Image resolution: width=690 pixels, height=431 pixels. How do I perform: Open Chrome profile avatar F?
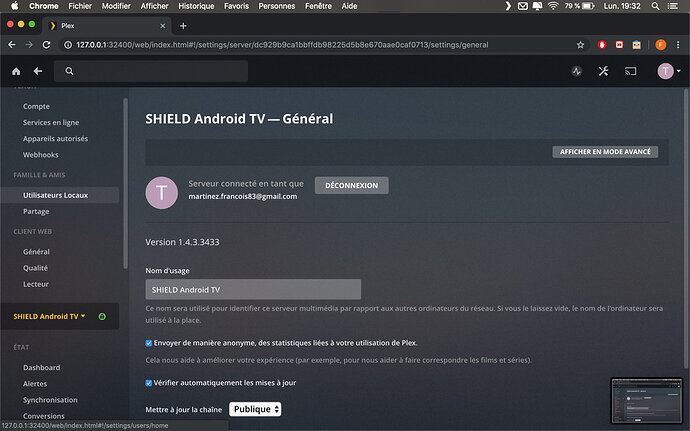[661, 44]
